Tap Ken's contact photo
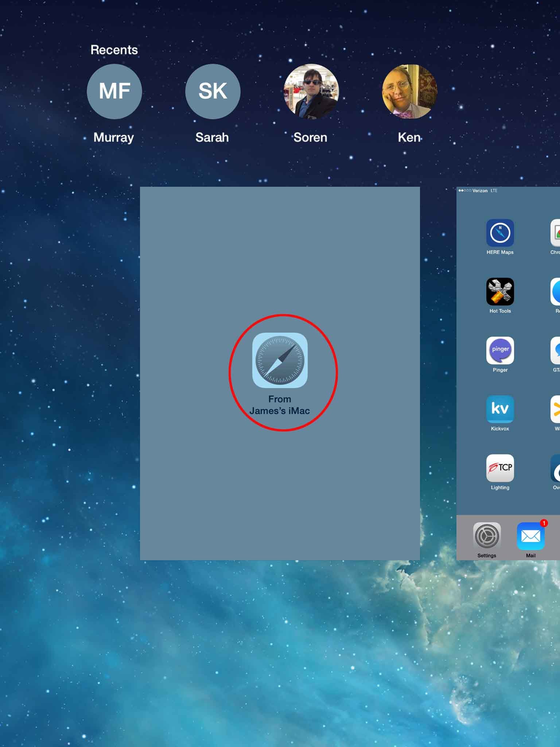 pos(409,91)
